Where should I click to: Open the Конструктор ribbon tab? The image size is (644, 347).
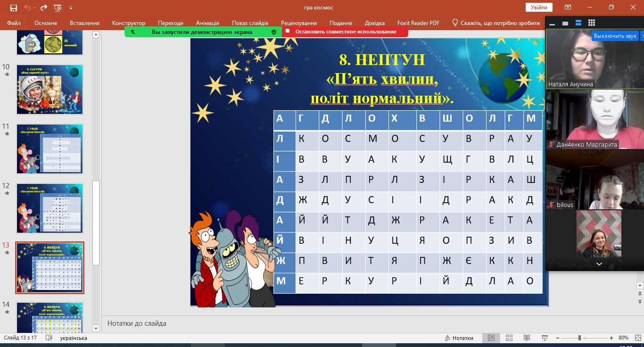[129, 23]
